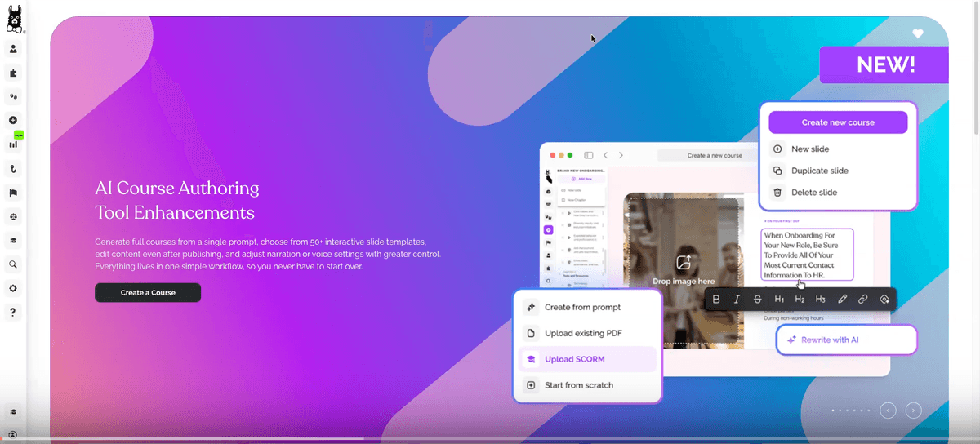Click the llama logo in the sidebar
Viewport: 980px width, 444px height.
[x=14, y=19]
